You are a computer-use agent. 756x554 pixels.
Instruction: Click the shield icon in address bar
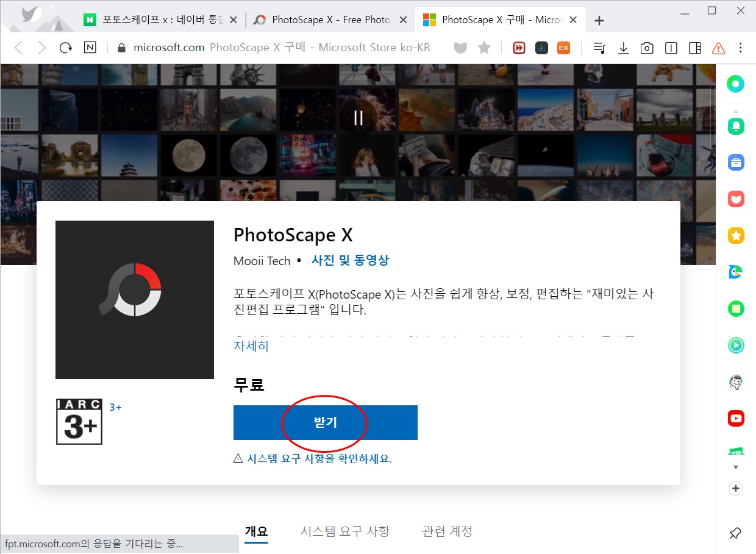pos(460,48)
